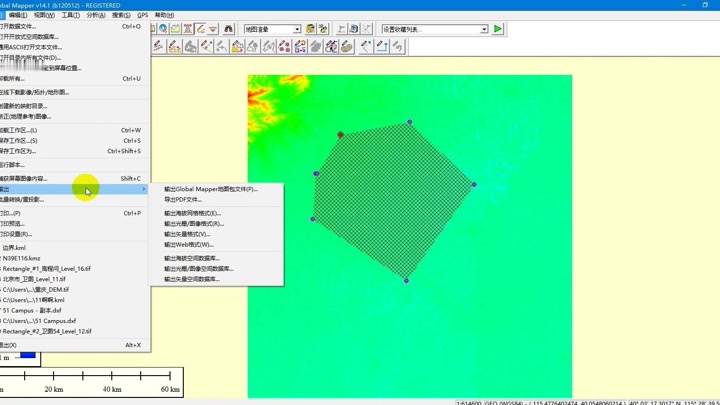Viewport: 720px width, 405px height.
Task: Click the 60 km scale bar label
Action: coord(170,389)
